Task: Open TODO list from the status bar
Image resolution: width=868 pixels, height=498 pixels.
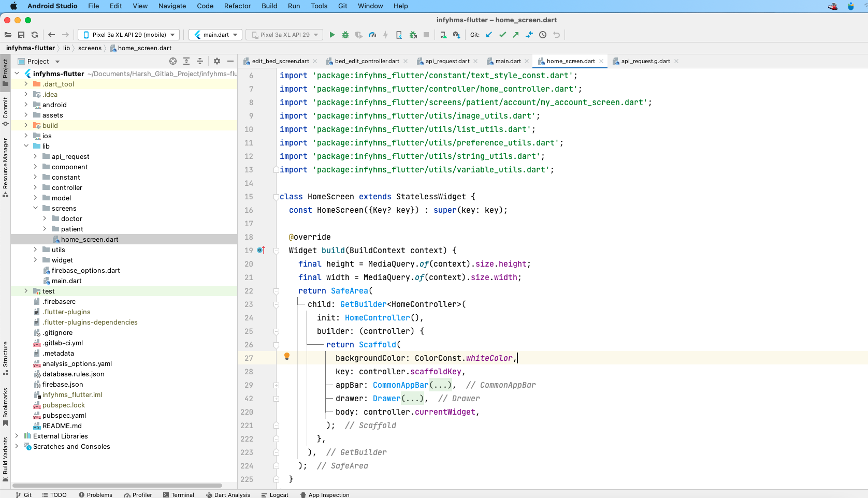Action: [54, 495]
